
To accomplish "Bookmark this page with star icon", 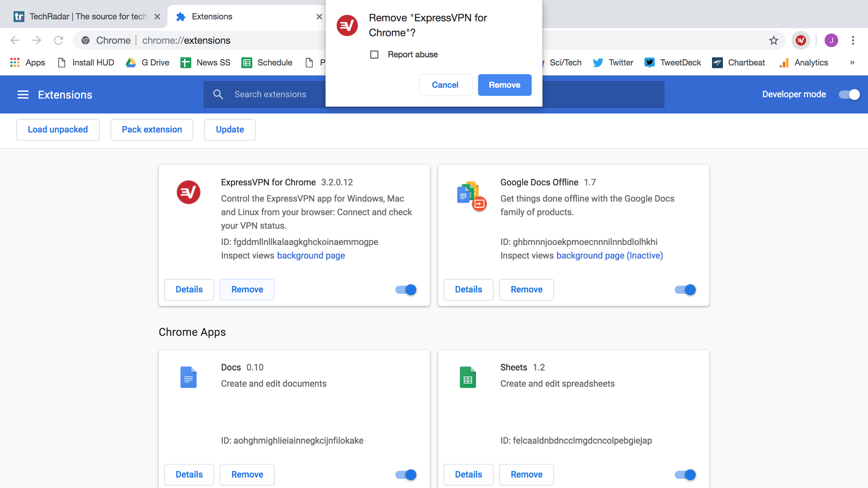I will (774, 40).
